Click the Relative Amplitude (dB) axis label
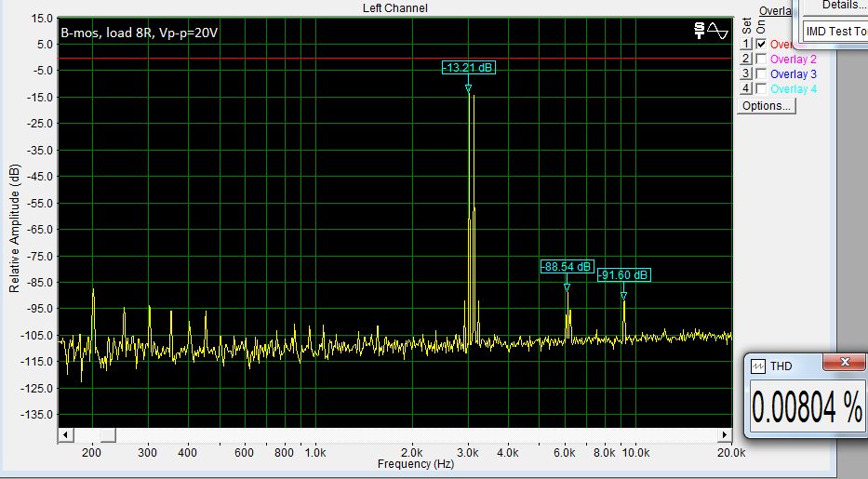 [14, 228]
